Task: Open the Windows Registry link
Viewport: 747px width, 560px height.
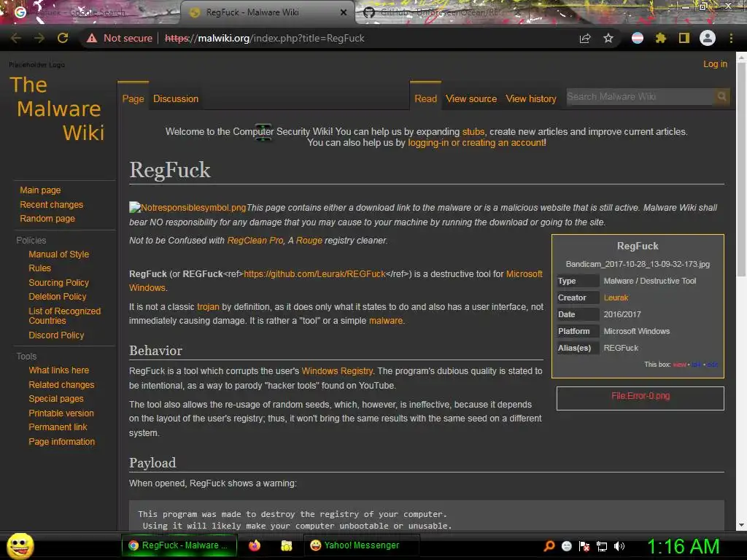Action: (x=337, y=371)
